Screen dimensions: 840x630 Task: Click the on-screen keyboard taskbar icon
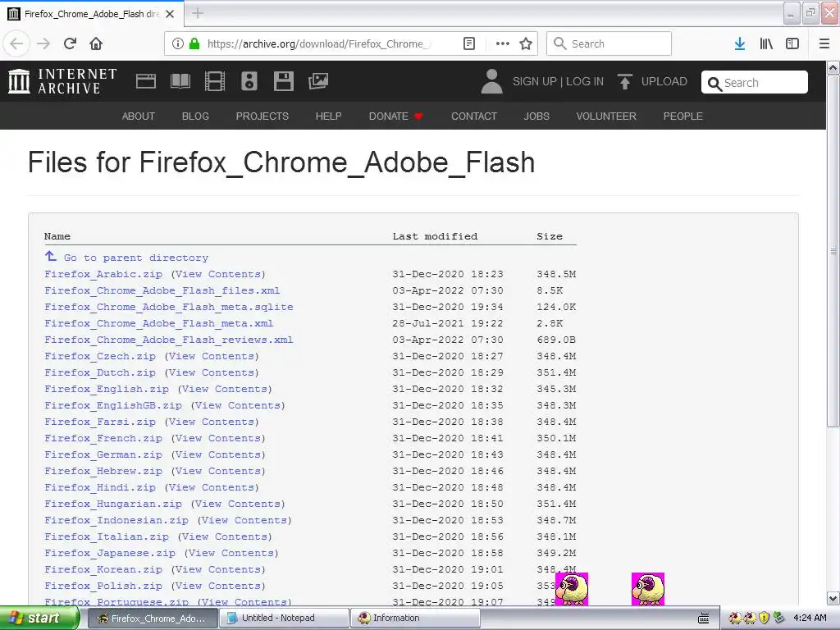pos(703,619)
